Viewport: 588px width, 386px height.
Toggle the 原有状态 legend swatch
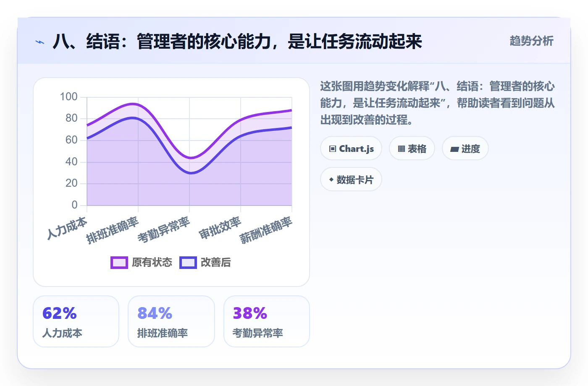(119, 263)
